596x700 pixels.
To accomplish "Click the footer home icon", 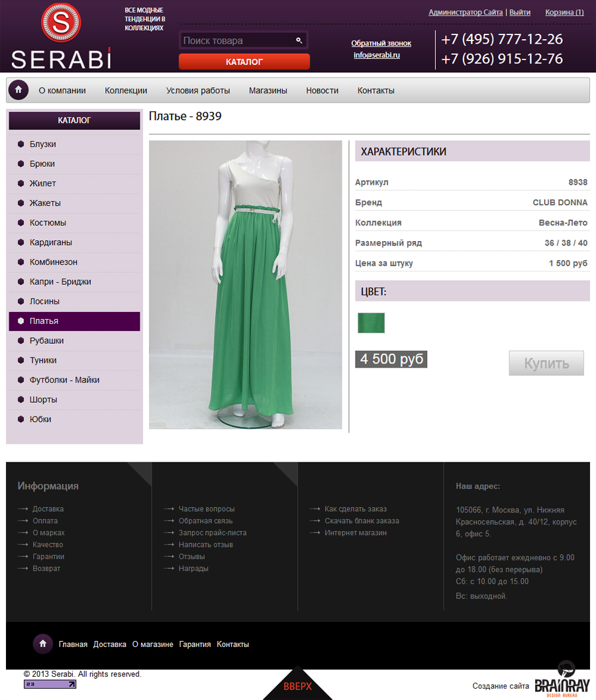I will (x=43, y=644).
